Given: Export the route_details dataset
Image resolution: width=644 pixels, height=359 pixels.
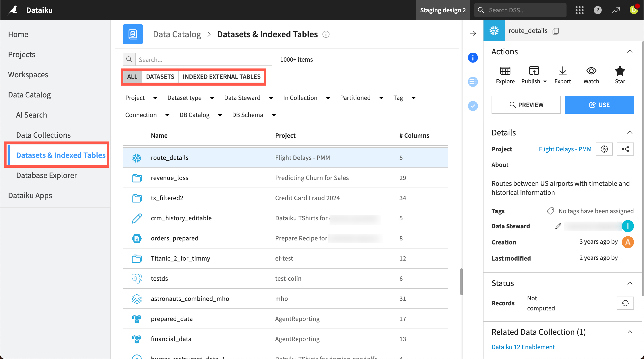Looking at the screenshot, I should [562, 75].
